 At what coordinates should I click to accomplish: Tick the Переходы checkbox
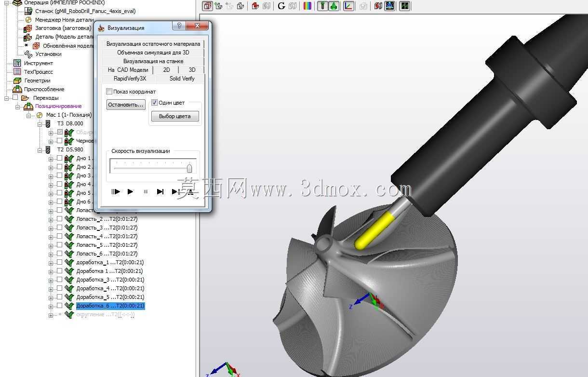15,97
